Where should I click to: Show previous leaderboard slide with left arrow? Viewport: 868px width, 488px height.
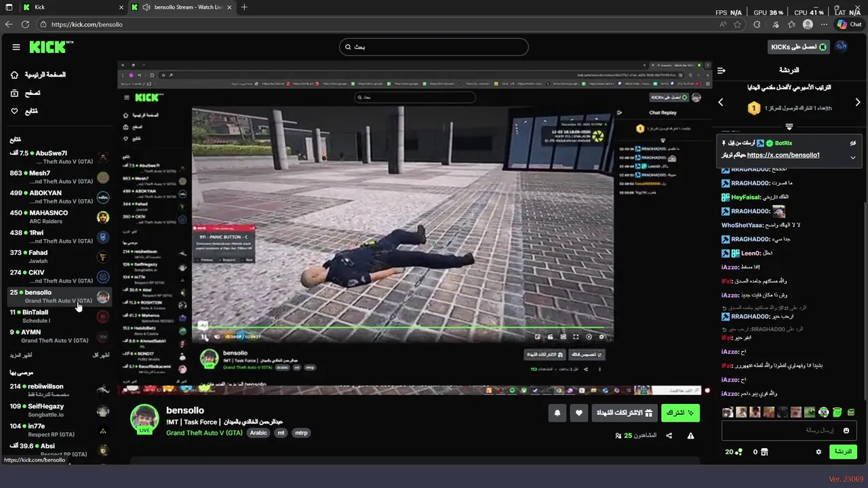coord(721,102)
